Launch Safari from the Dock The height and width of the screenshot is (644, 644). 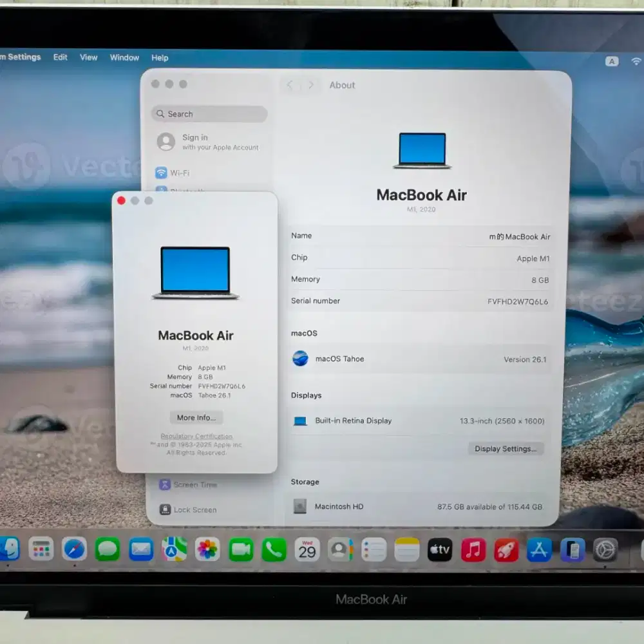74,549
